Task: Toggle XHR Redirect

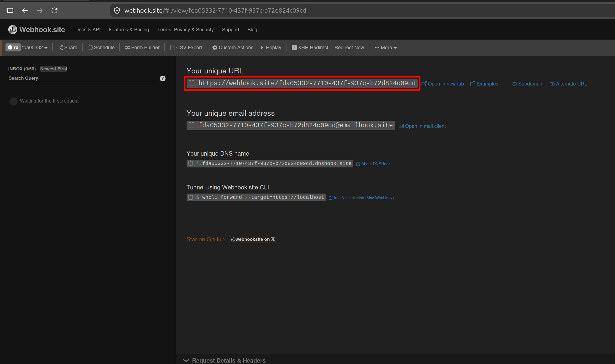Action: (310, 48)
